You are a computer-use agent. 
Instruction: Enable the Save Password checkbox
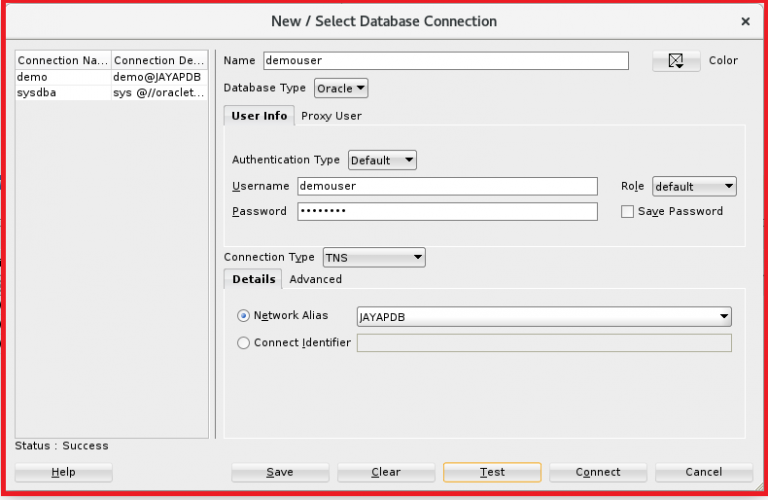pos(627,212)
